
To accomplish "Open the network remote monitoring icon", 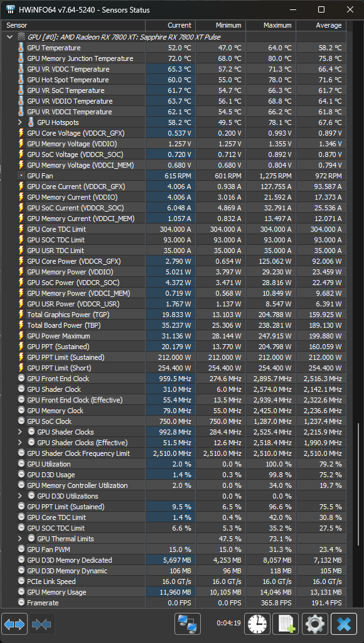I will tap(187, 624).
